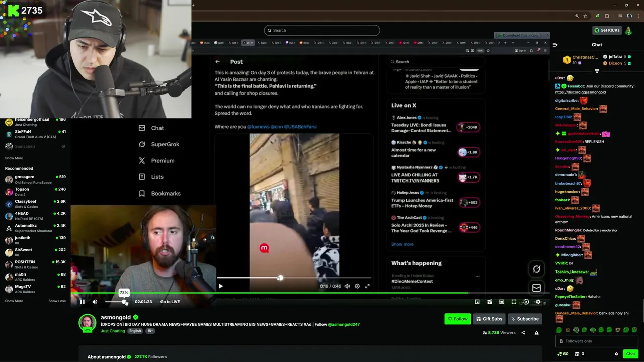
Task: Open the Discord invite link in chat
Action: click(580, 92)
